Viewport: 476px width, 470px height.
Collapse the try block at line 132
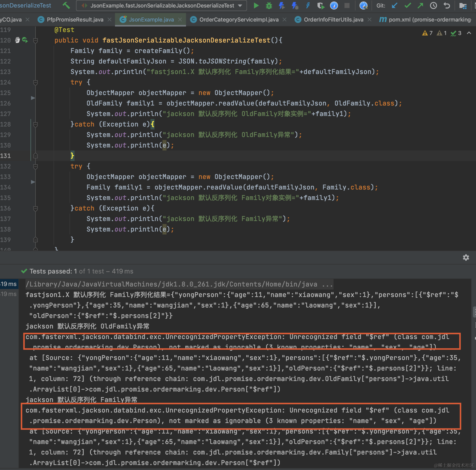(35, 166)
